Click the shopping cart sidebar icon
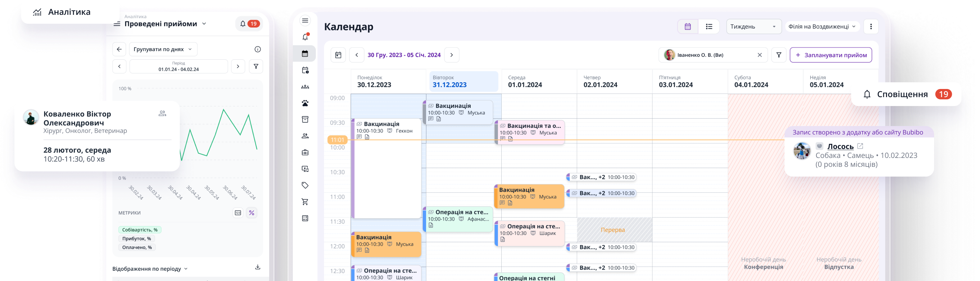Screen dimensions: 980x281 pos(305,202)
